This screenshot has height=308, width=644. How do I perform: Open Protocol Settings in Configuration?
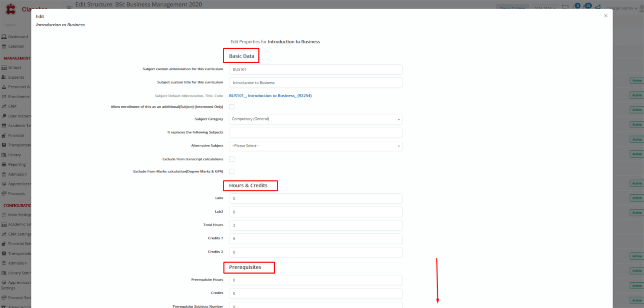pyautogui.click(x=16, y=298)
